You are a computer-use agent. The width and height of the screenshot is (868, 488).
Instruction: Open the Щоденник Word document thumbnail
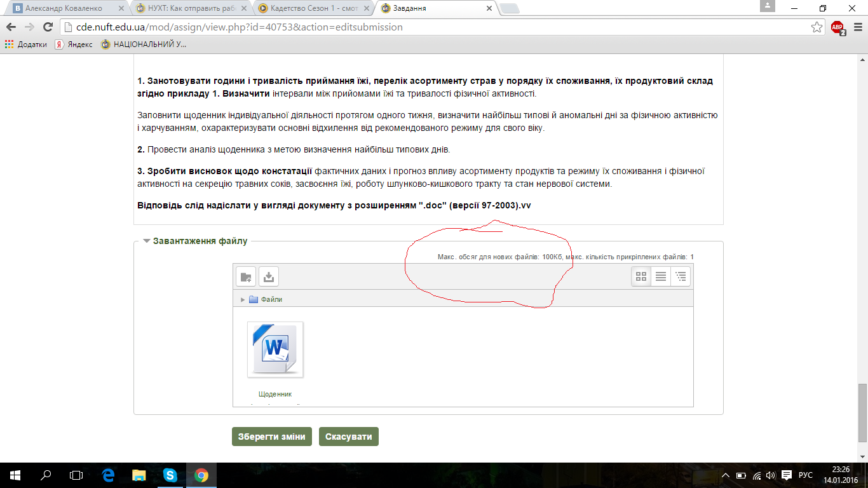[x=275, y=349]
